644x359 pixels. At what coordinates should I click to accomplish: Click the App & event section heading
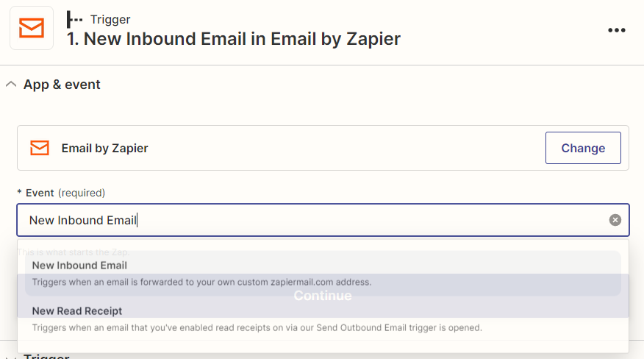tap(62, 85)
